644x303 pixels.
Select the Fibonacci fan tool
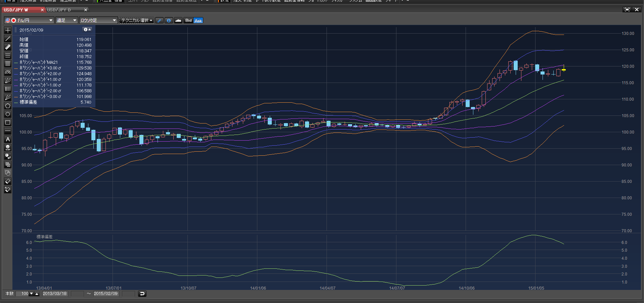[x=8, y=81]
